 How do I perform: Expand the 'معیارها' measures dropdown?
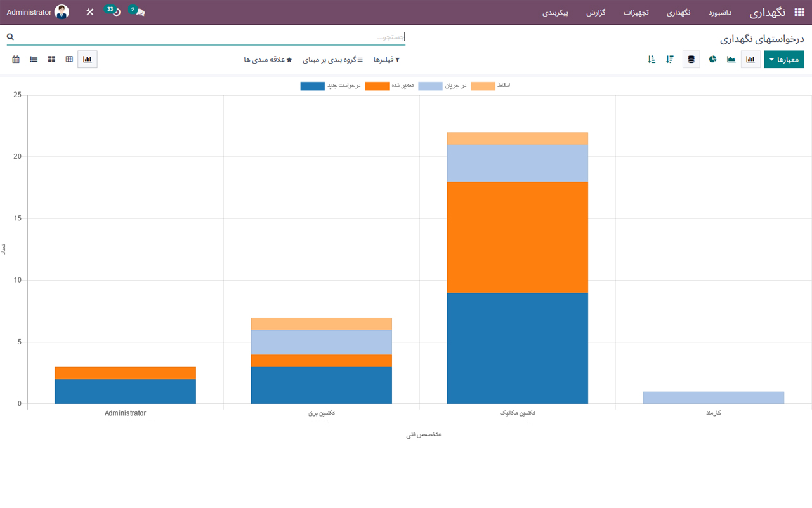point(784,59)
